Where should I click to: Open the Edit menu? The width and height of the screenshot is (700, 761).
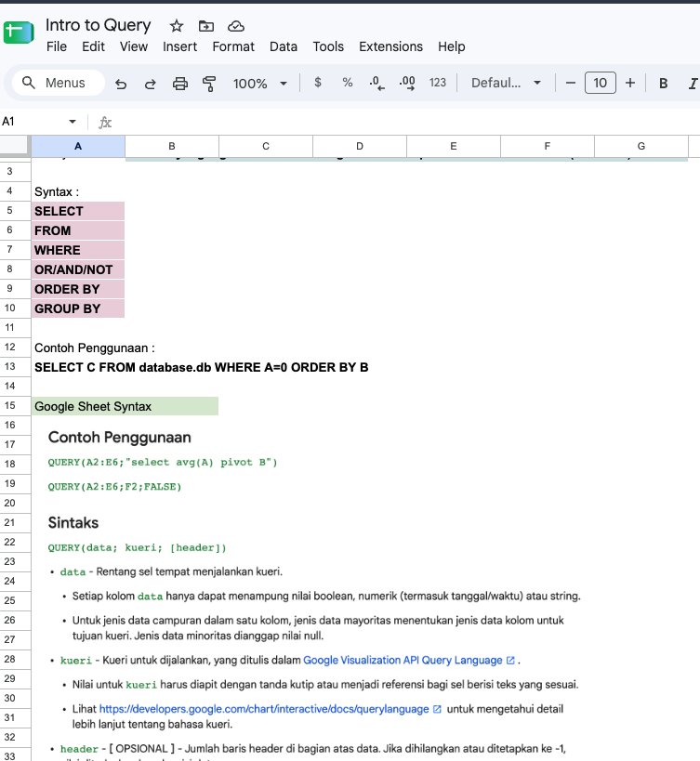coord(93,46)
